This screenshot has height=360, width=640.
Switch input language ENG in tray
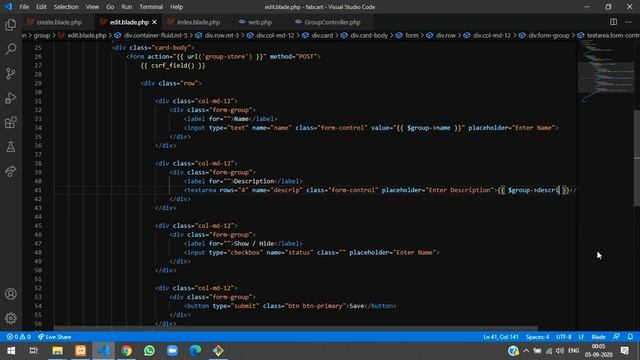click(x=573, y=351)
